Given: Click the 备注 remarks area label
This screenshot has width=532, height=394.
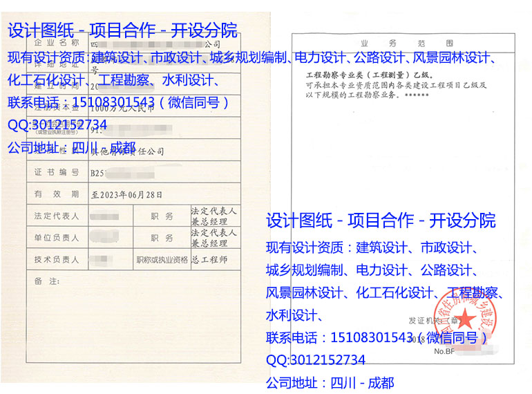Looking at the screenshot, I should coord(46,281).
